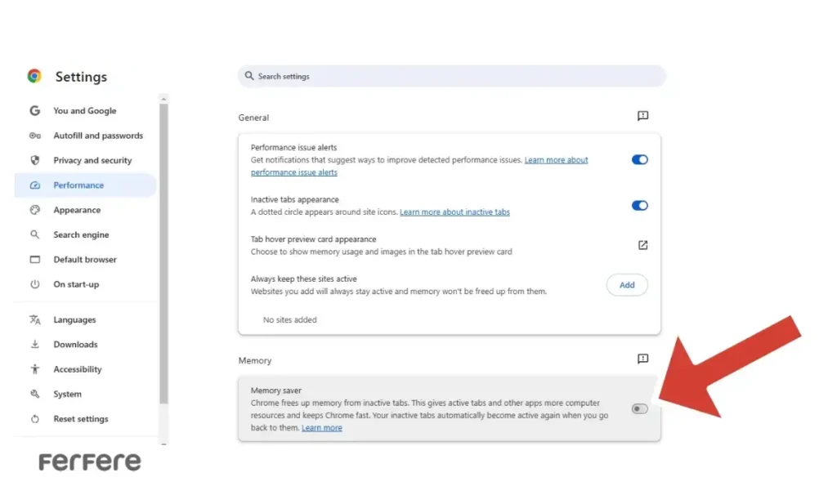Disable Performance issue alerts toggle
This screenshot has width=837, height=504.
pos(639,160)
